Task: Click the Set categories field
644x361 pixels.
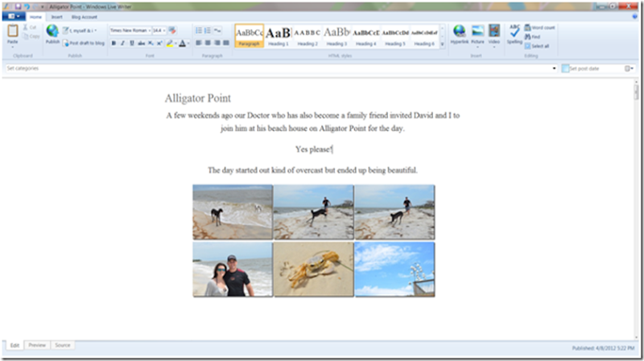Action: click(x=281, y=68)
